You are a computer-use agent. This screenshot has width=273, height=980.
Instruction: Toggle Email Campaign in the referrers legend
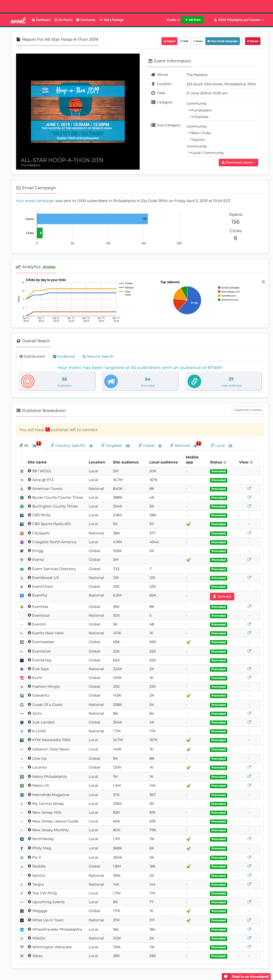tap(229, 288)
